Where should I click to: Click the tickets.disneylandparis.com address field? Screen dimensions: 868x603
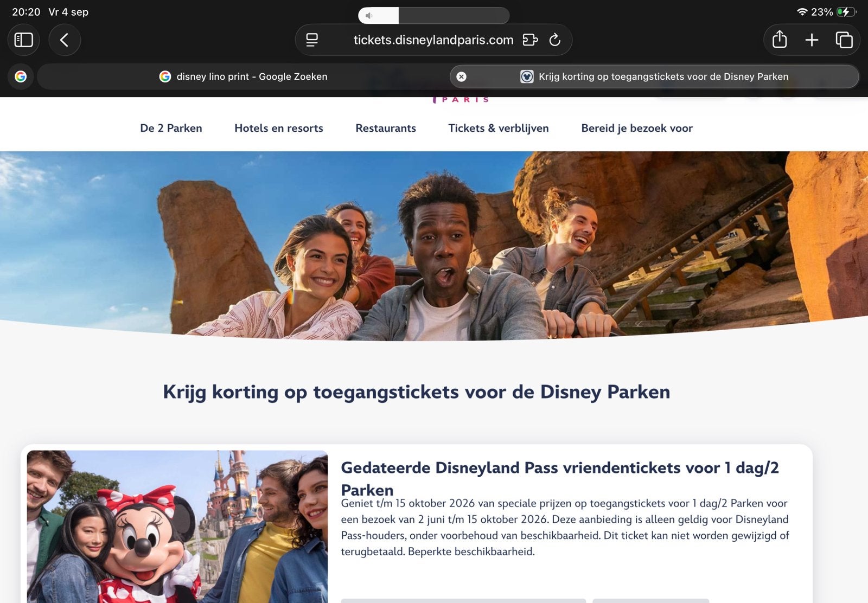433,40
